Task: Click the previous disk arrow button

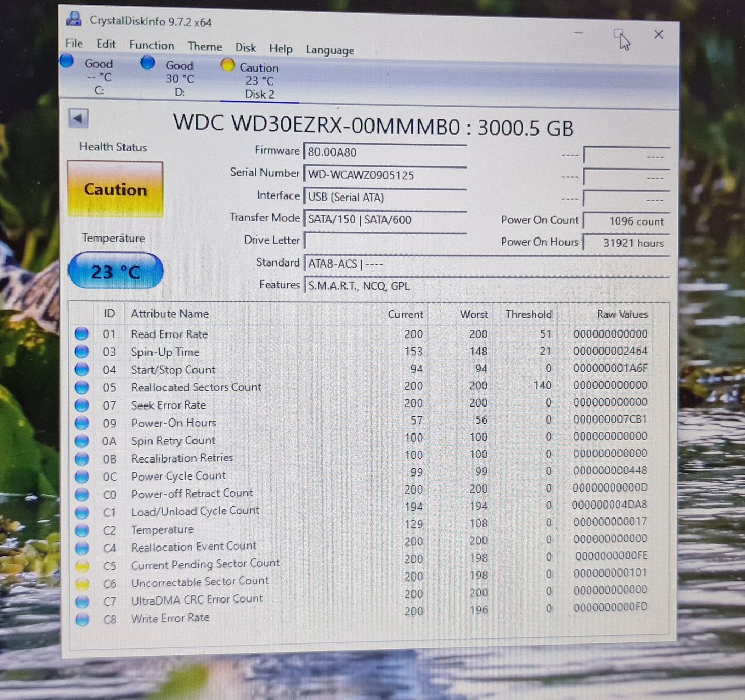Action: [78, 119]
